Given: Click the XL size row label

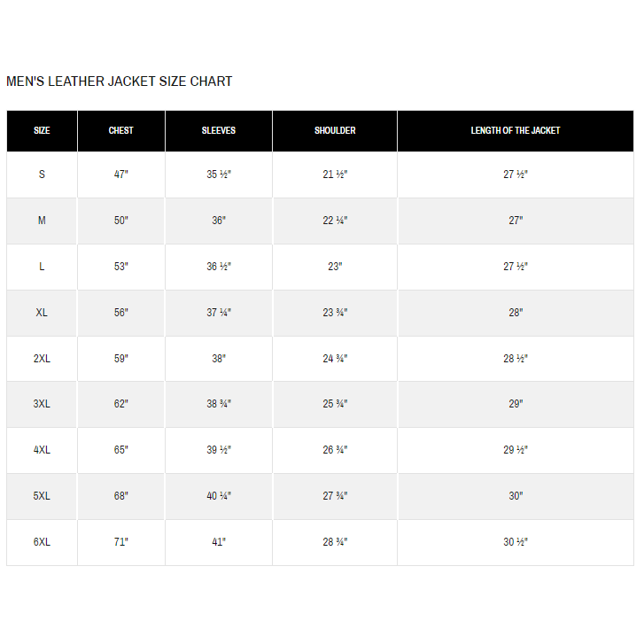Looking at the screenshot, I should 42,312.
